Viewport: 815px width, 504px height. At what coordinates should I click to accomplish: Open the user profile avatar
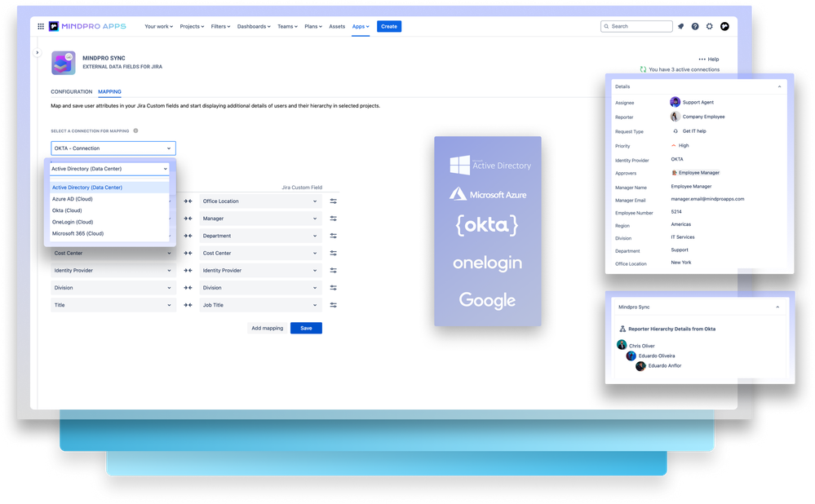coord(724,26)
